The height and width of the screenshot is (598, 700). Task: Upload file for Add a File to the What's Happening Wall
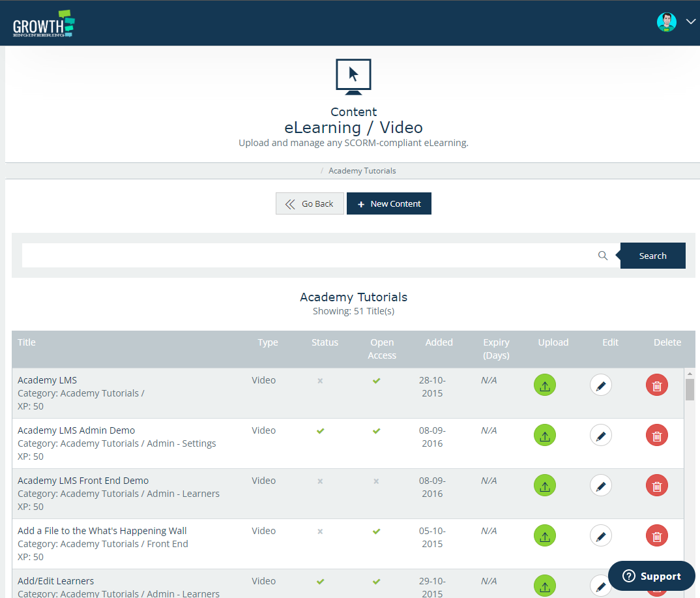[x=545, y=536]
